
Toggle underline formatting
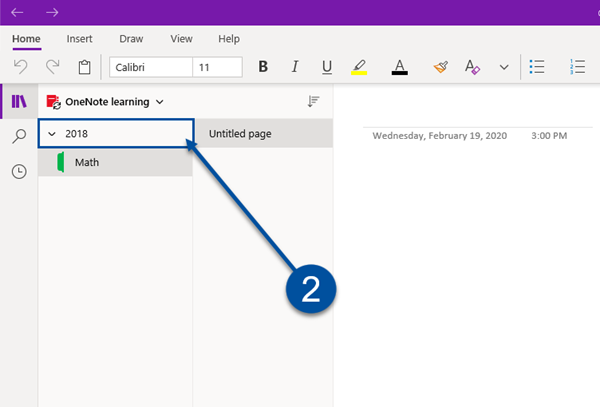tap(327, 67)
